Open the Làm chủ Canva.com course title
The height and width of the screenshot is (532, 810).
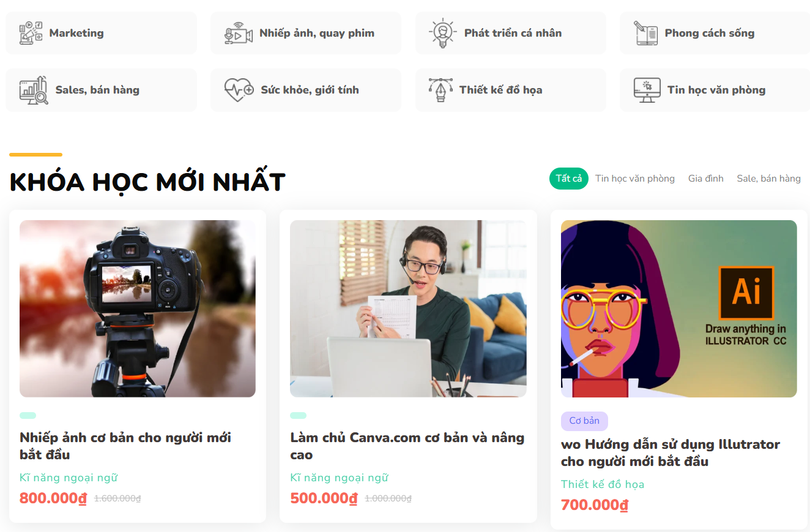[407, 446]
